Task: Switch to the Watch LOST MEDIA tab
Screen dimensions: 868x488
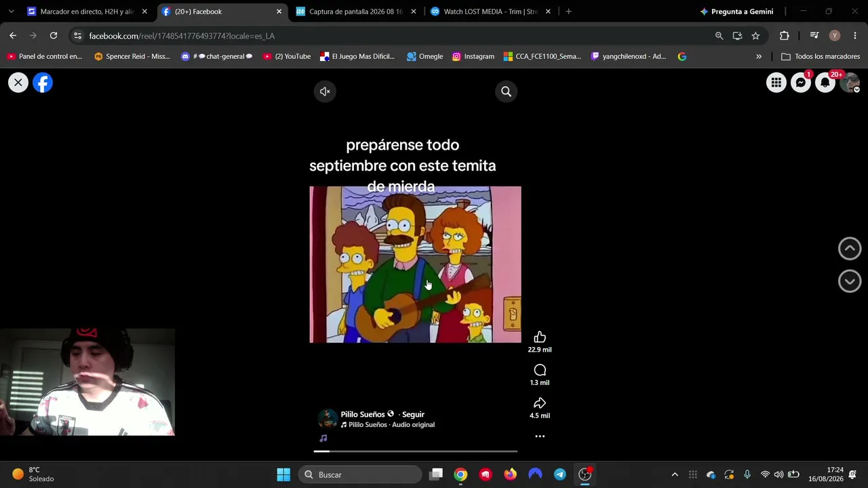Action: tap(491, 12)
